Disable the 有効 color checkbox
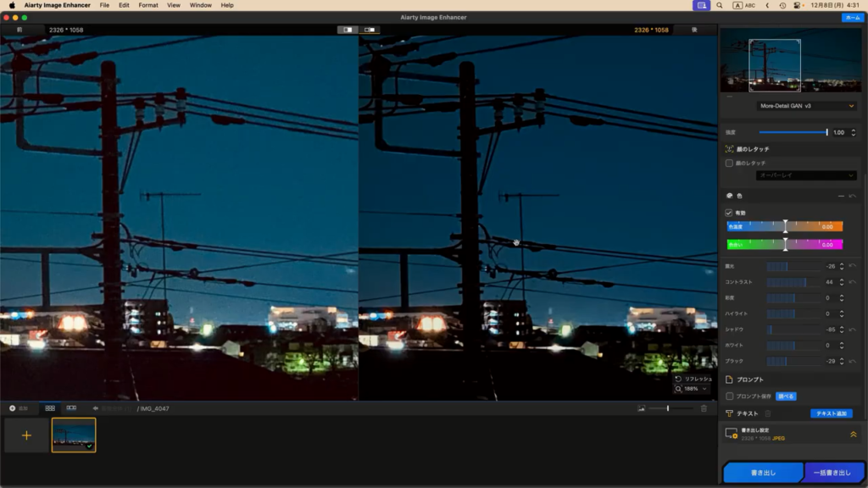Image resolution: width=868 pixels, height=488 pixels. (x=729, y=213)
